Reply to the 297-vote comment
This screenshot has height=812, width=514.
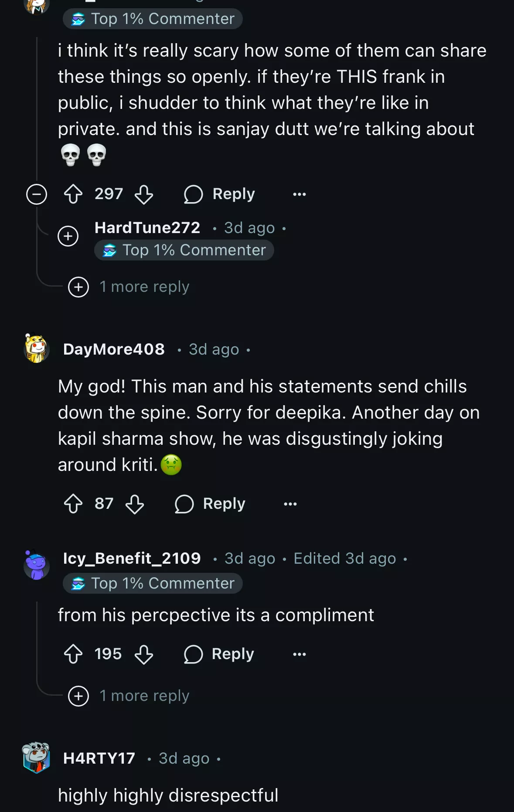click(x=220, y=194)
